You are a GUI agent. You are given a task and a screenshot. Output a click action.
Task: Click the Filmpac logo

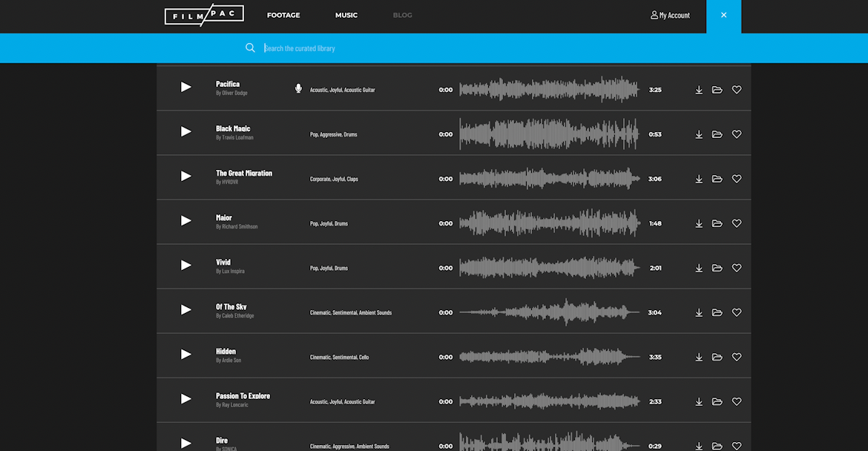(x=204, y=14)
